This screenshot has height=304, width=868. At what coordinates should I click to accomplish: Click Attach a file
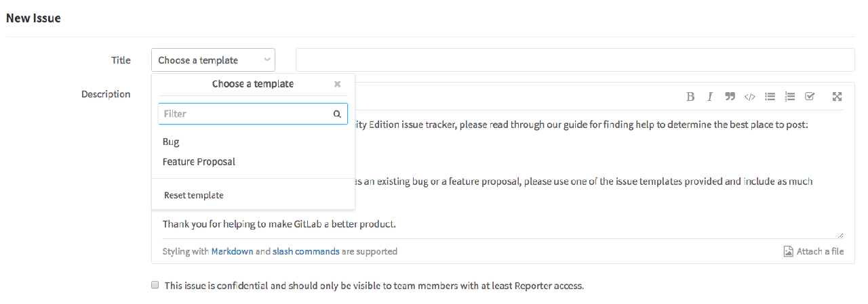point(814,251)
